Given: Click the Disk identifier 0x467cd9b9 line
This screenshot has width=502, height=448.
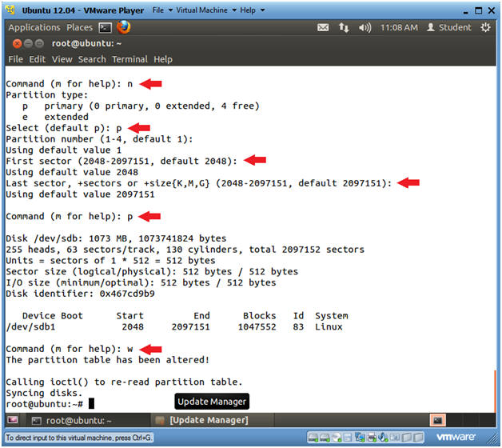Looking at the screenshot, I should tap(81, 294).
